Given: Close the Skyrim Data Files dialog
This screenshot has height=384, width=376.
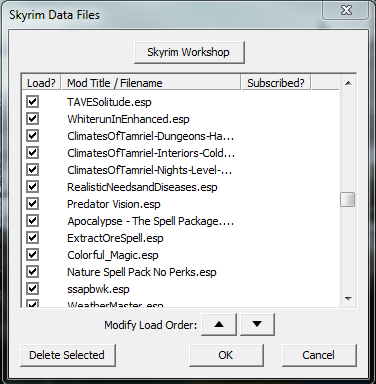Looking at the screenshot, I should click(x=346, y=10).
